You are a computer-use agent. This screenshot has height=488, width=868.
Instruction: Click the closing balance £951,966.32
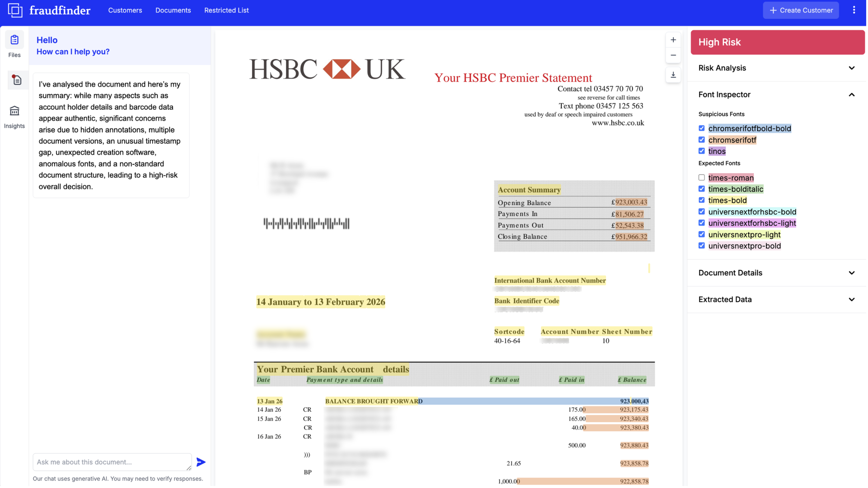[629, 236]
